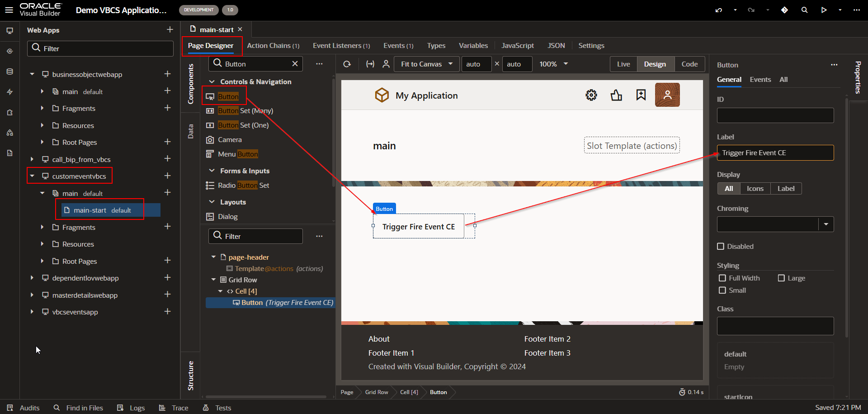This screenshot has height=414, width=868.
Task: Set Display to All
Action: (729, 189)
